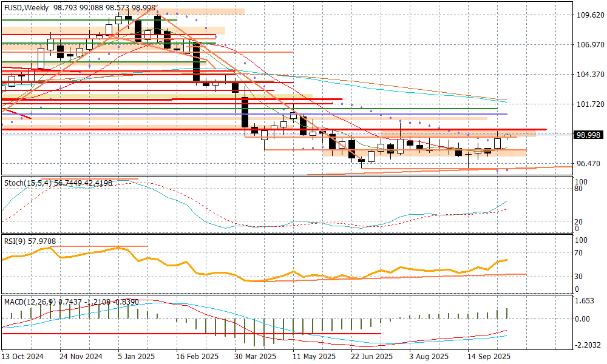Click the 80 level on Stochastic scale
Viewport: 607px width, 364px height.
click(580, 189)
